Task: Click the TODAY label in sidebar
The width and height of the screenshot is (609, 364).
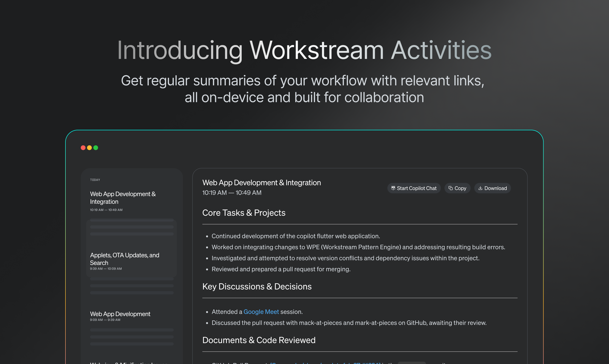Action: tap(95, 180)
